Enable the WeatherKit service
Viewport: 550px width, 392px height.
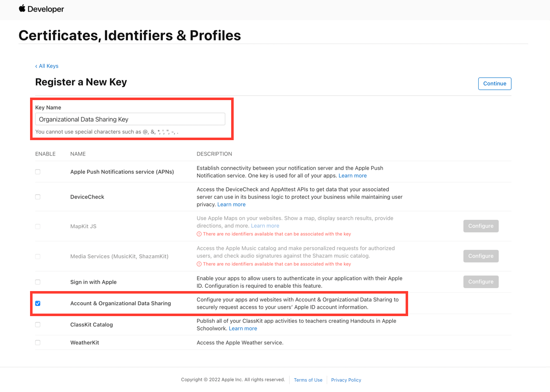pos(38,342)
